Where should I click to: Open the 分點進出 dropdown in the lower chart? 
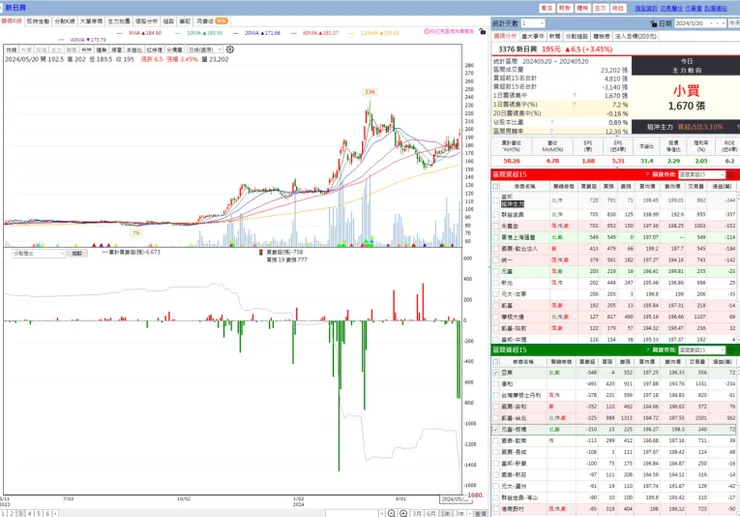[39, 254]
